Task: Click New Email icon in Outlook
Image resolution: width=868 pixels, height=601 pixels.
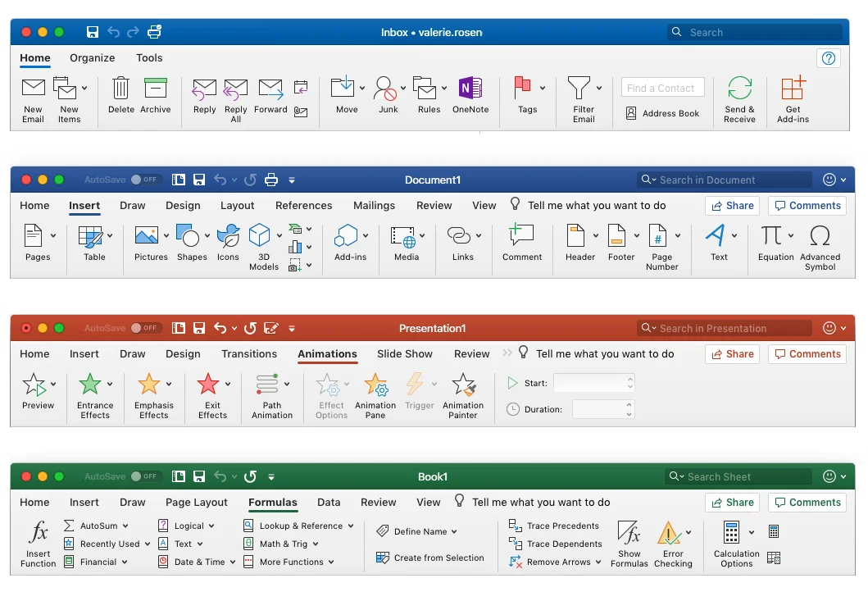Action: point(34,88)
